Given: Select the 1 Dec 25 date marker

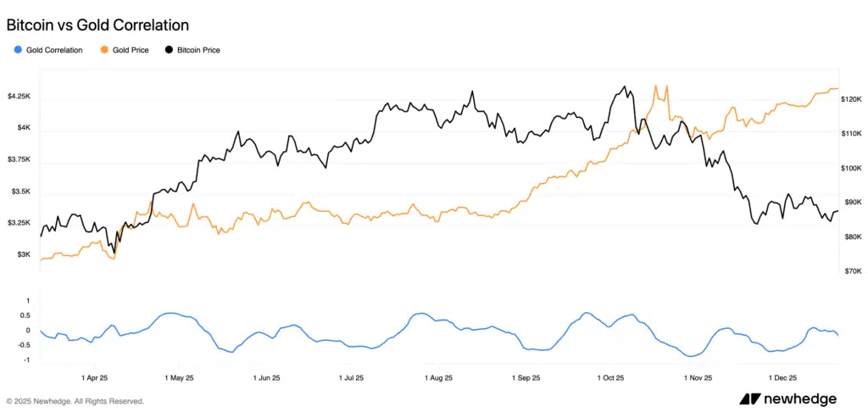Looking at the screenshot, I should [x=782, y=377].
